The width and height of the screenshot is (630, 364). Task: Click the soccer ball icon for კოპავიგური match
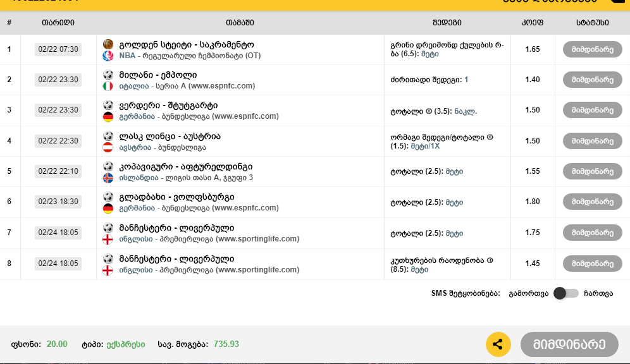tap(108, 166)
